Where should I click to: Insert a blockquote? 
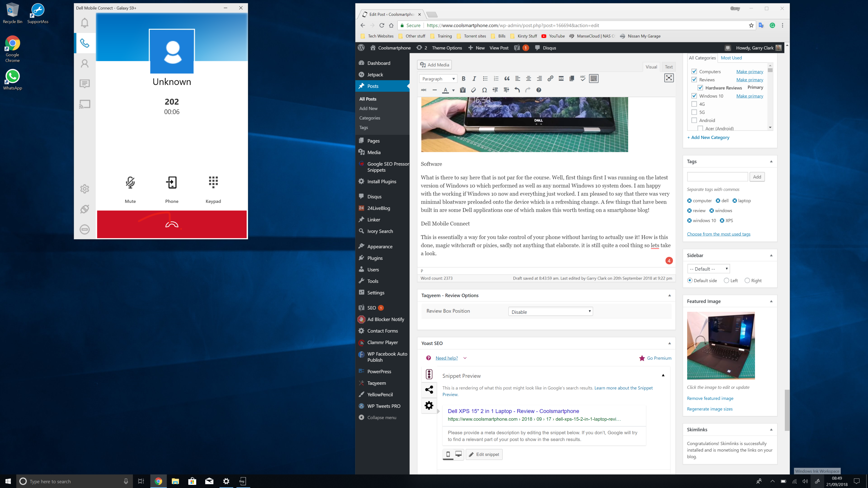point(507,79)
